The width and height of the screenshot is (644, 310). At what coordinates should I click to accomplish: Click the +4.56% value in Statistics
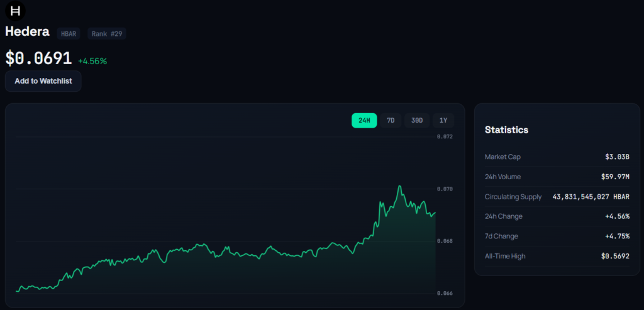(x=617, y=216)
